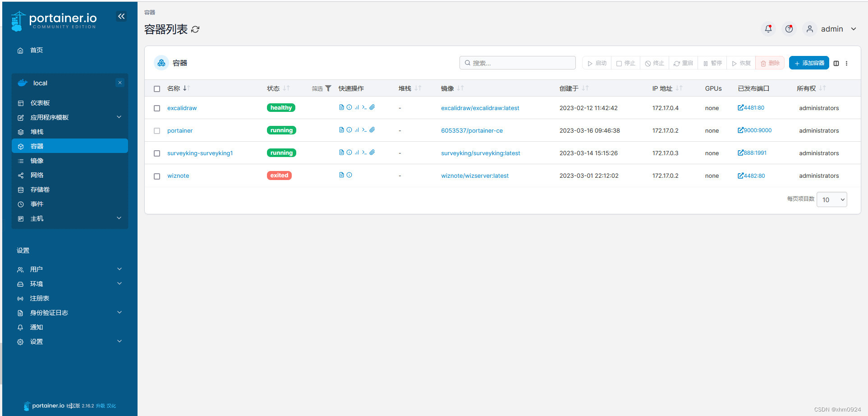
Task: Open exec console icon for excalidraw container
Action: point(364,107)
